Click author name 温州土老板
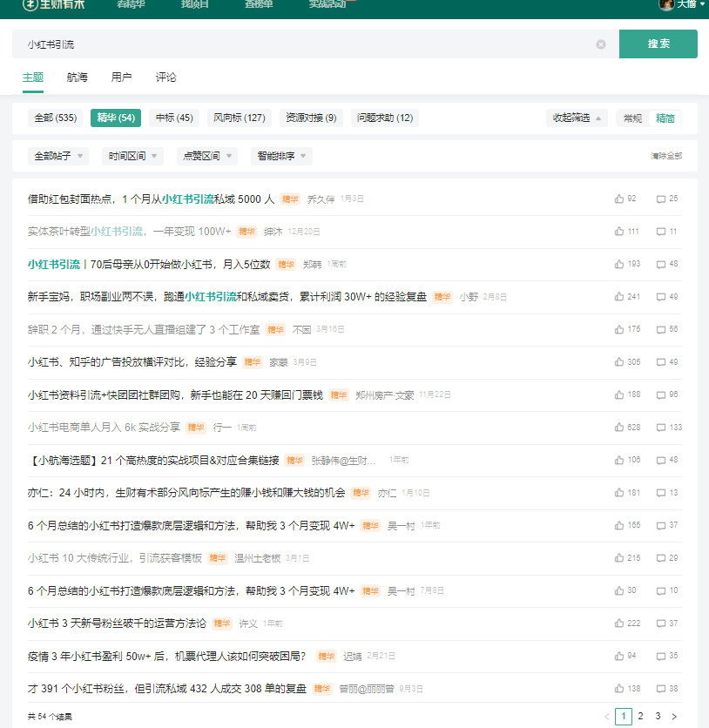709x728 pixels. (257, 558)
